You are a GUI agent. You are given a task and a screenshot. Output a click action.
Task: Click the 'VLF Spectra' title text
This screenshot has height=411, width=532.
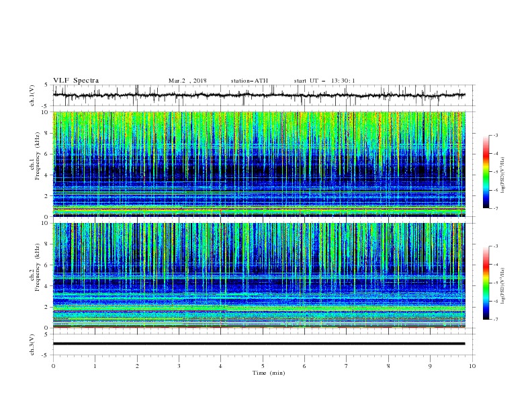[x=76, y=81]
